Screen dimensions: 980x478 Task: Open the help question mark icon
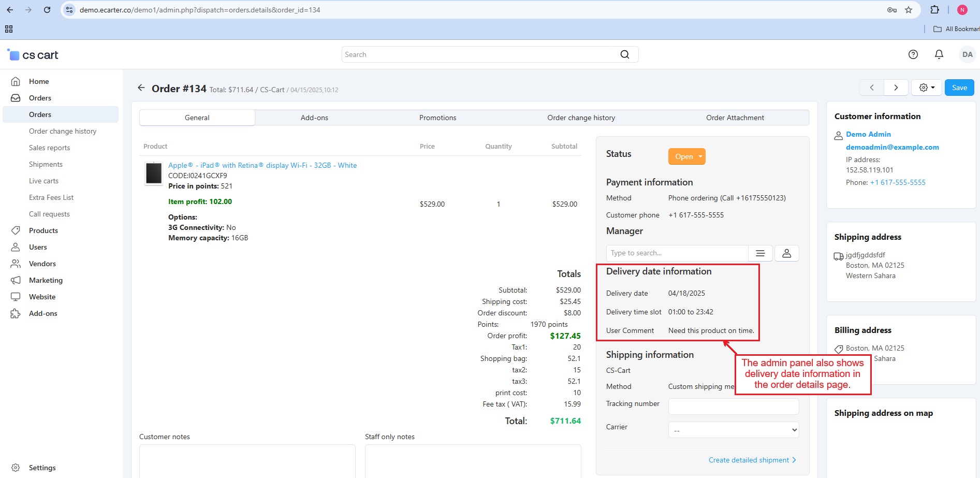(913, 54)
